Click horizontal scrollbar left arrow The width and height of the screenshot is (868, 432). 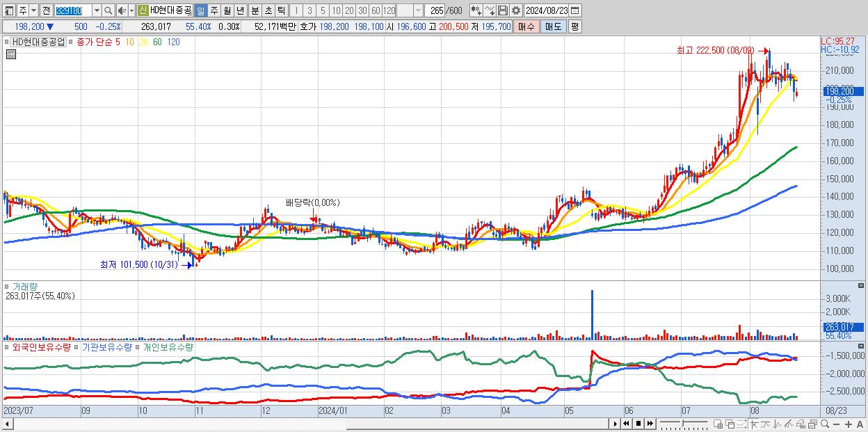7,424
